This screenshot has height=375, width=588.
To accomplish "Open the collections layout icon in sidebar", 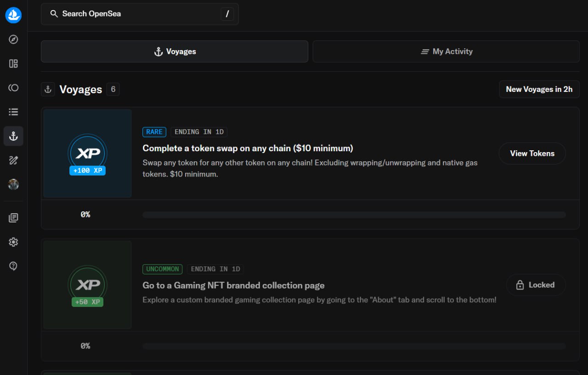I will pos(13,63).
